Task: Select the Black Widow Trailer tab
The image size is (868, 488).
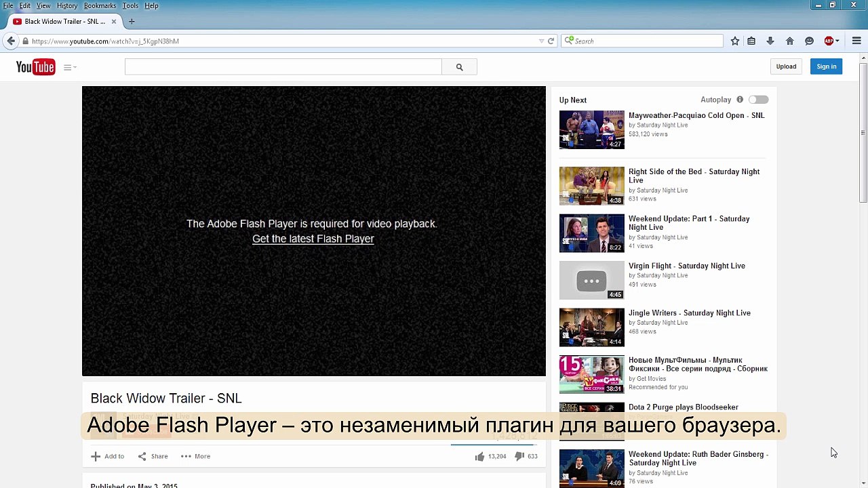Action: pos(64,22)
